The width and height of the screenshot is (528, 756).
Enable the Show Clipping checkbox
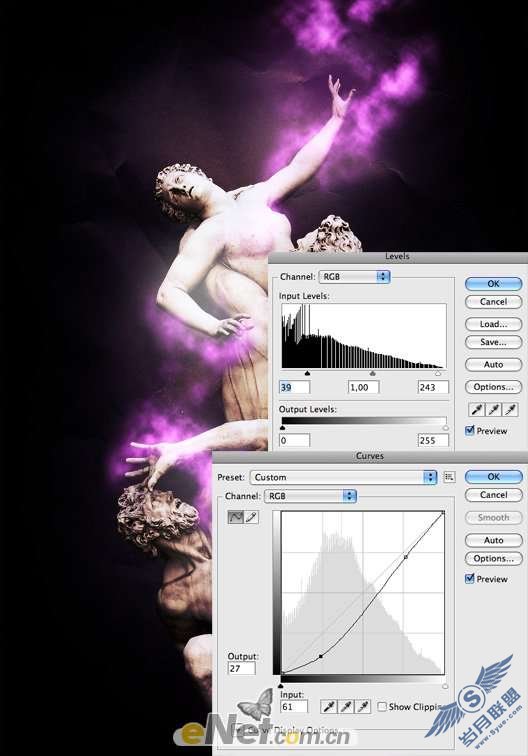click(382, 707)
